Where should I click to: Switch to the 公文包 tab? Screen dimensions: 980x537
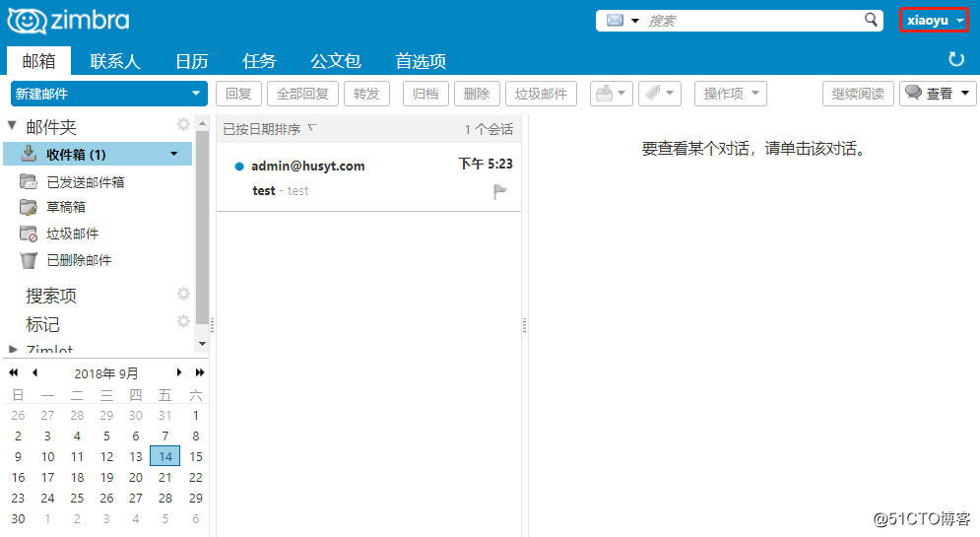[x=336, y=61]
